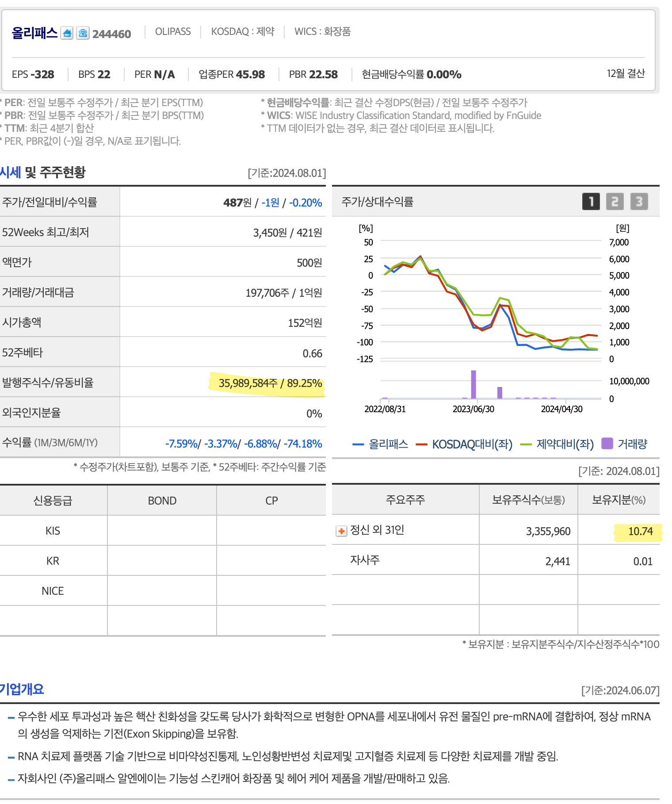Click the 보유지분(%) column header
The width and height of the screenshot is (672, 804).
click(x=619, y=500)
